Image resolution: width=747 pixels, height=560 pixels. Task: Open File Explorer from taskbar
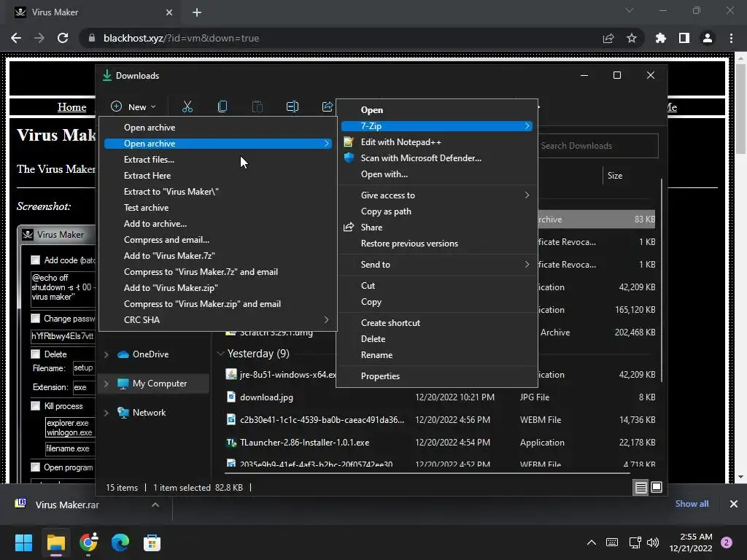coord(55,542)
